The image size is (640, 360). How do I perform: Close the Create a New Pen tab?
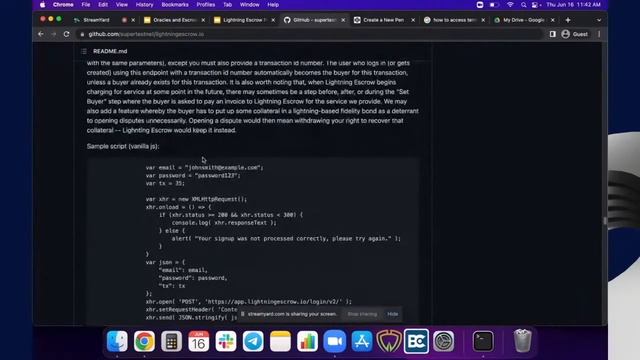click(x=413, y=20)
